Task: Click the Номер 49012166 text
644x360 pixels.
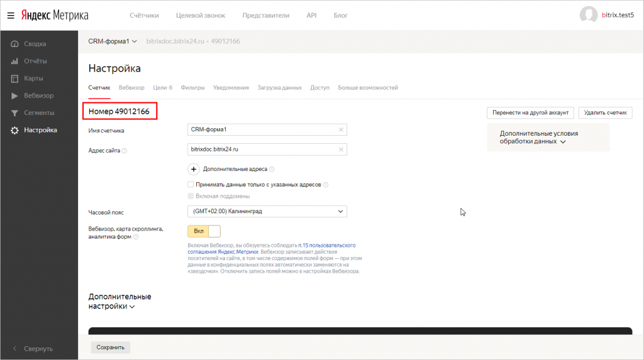Action: (119, 111)
